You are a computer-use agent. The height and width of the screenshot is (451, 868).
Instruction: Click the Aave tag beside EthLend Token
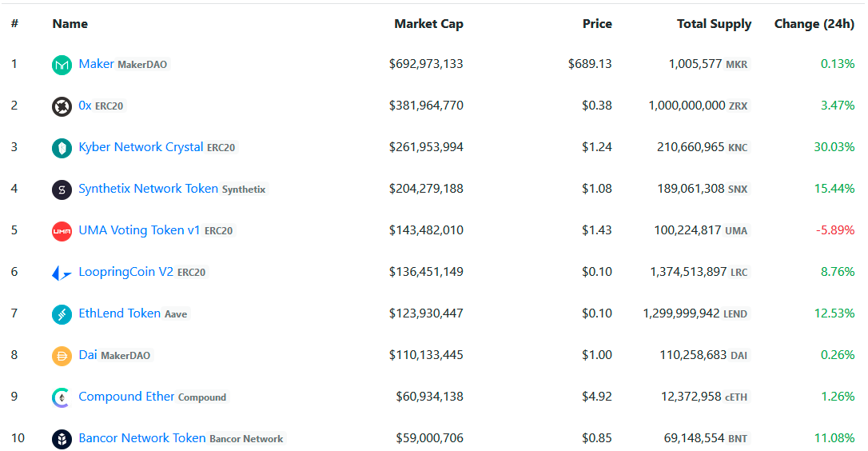coord(176,313)
